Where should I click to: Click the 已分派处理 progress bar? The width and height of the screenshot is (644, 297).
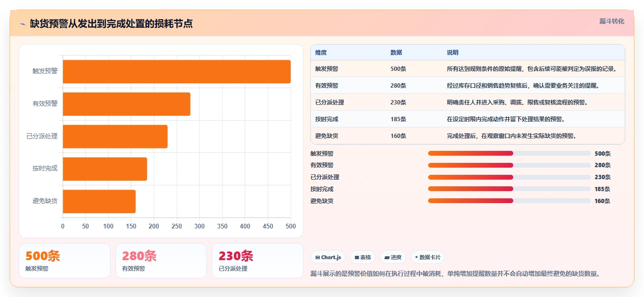[x=509, y=177]
